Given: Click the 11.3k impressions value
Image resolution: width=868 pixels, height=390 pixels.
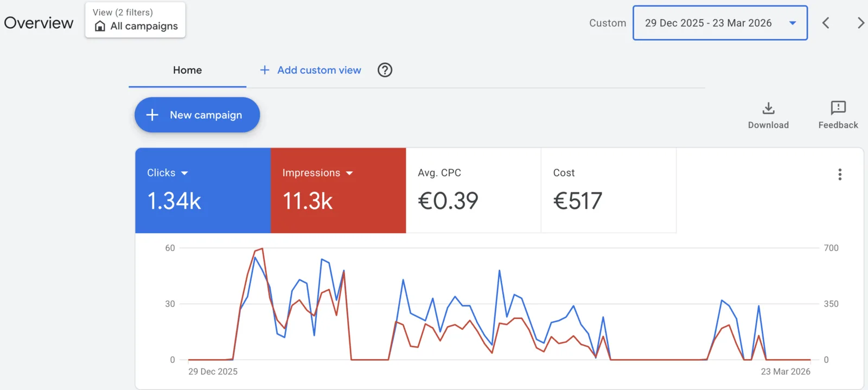Looking at the screenshot, I should (308, 201).
